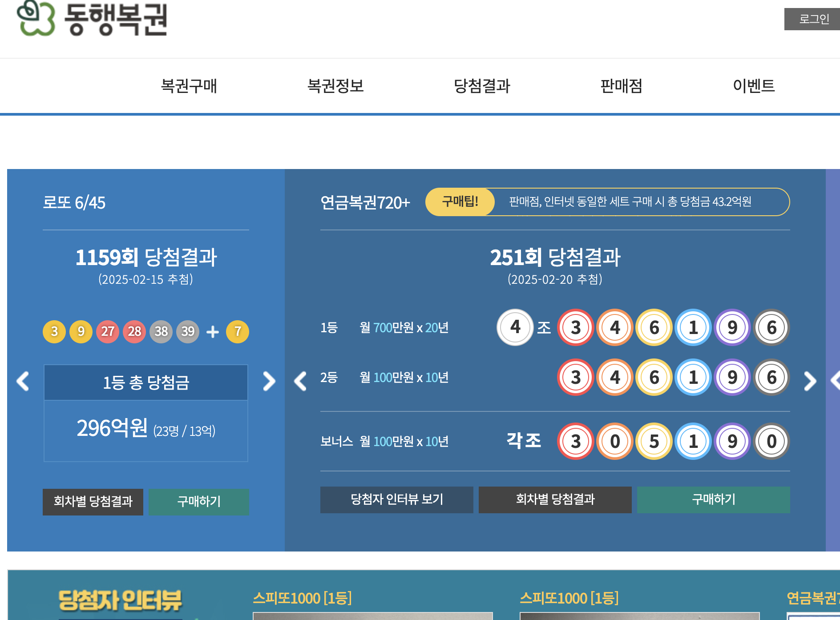The image size is (840, 620).
Task: Click the 로그인 button
Action: pos(813,19)
